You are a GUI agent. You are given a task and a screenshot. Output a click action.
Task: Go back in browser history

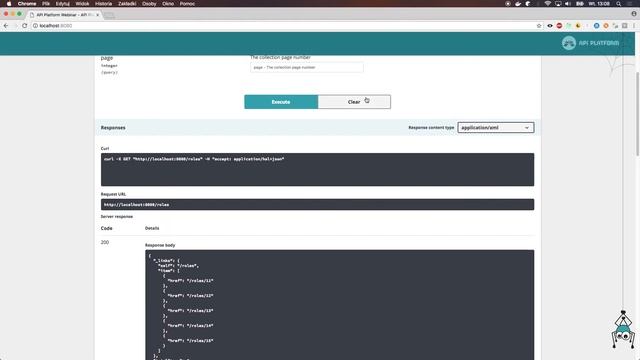pos(6,25)
